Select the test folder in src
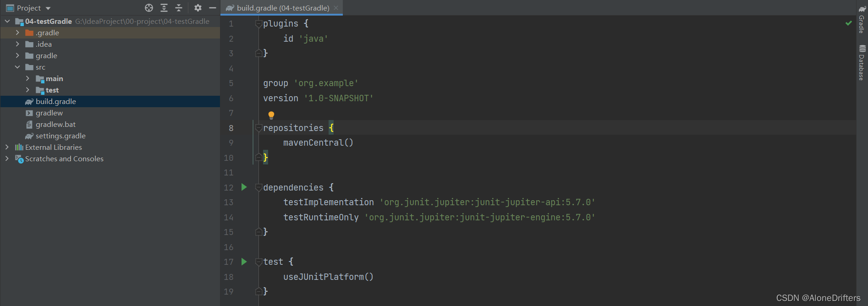 (110, 90)
